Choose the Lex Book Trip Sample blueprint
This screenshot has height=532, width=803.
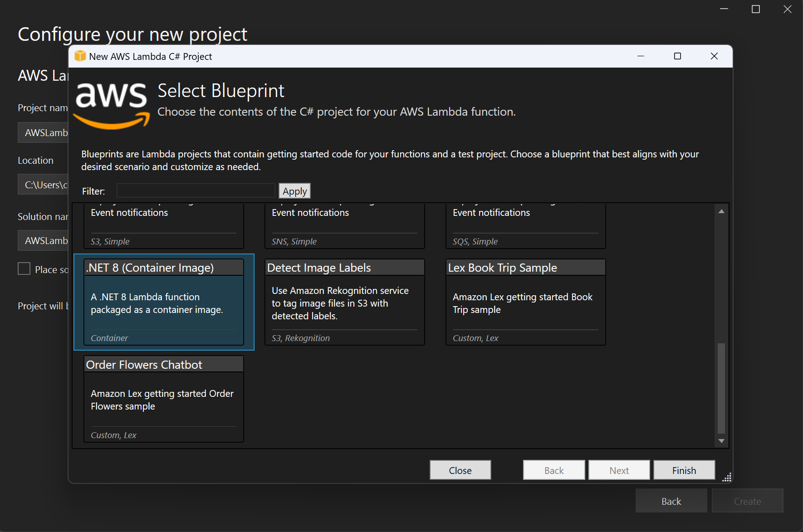[x=525, y=302]
